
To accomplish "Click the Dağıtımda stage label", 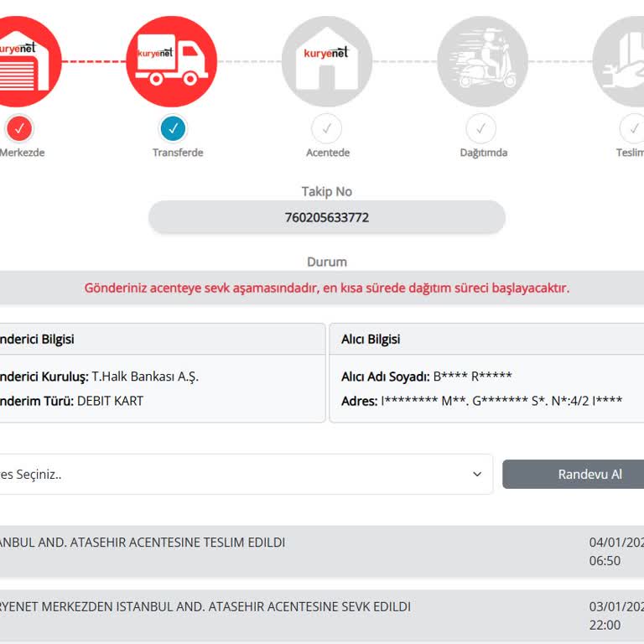I will tap(483, 153).
